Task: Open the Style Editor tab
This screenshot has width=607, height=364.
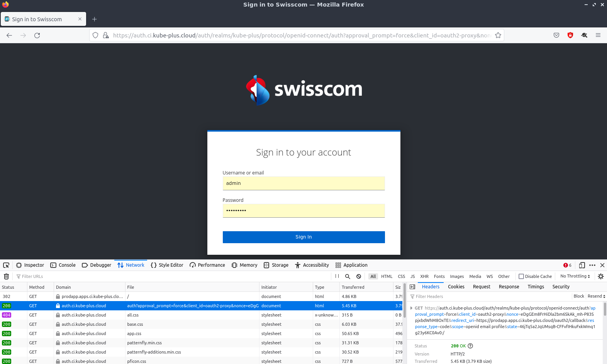Action: (x=167, y=265)
